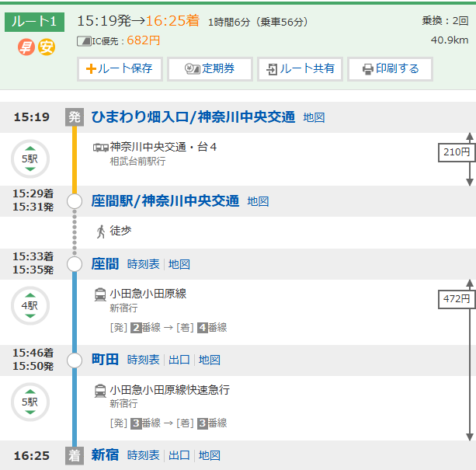The image size is (476, 470).
Task: Expand the 5駅 stops for bus 台4
Action: point(30,158)
